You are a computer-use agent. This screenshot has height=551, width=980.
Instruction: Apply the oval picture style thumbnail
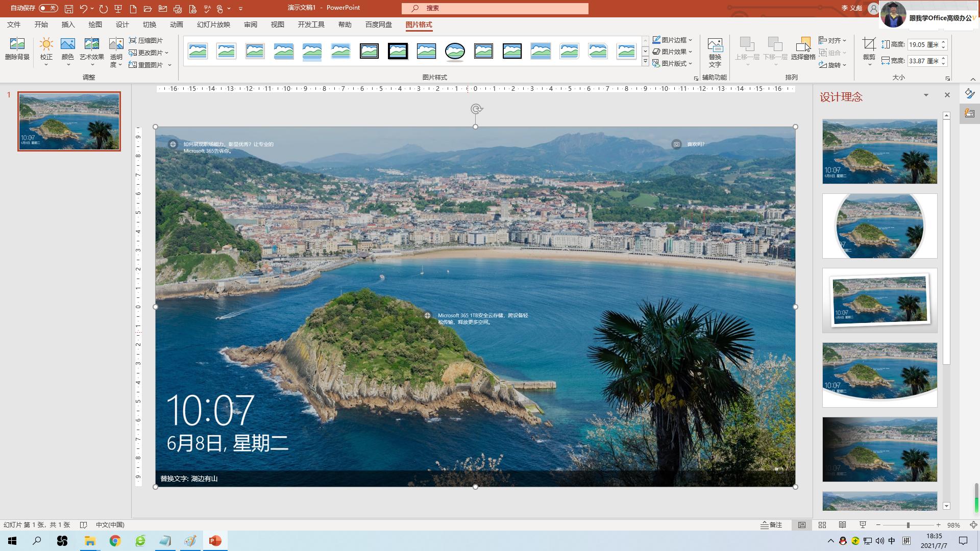(455, 51)
